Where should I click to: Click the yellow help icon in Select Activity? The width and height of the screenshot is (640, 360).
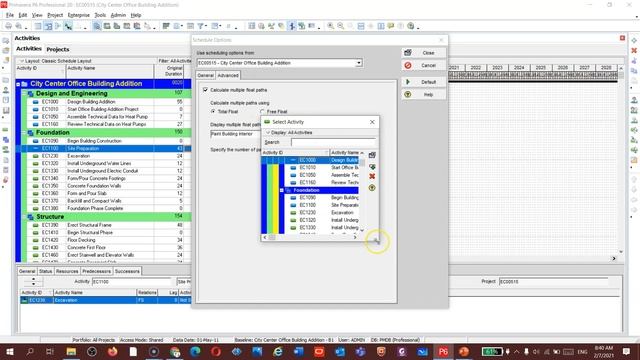pyautogui.click(x=372, y=188)
